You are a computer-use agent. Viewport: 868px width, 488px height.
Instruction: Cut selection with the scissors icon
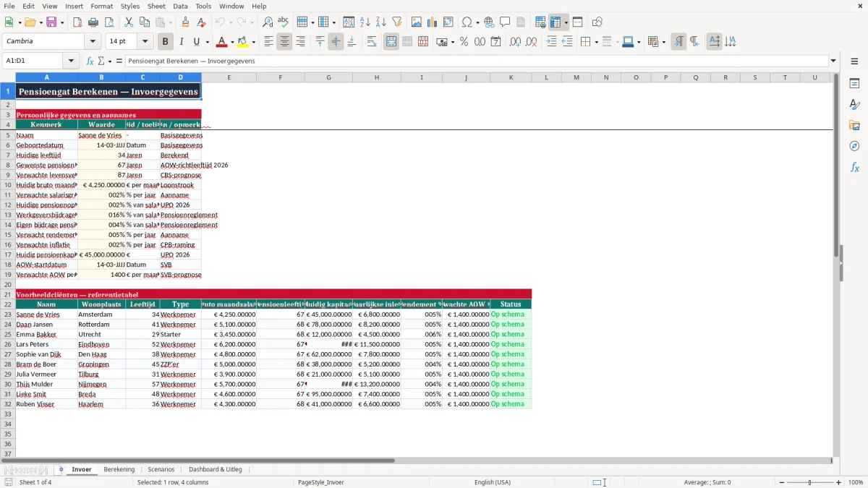[x=129, y=22]
